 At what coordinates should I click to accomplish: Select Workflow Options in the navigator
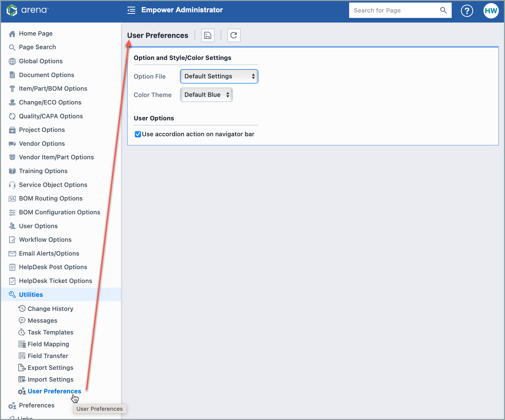coord(45,240)
